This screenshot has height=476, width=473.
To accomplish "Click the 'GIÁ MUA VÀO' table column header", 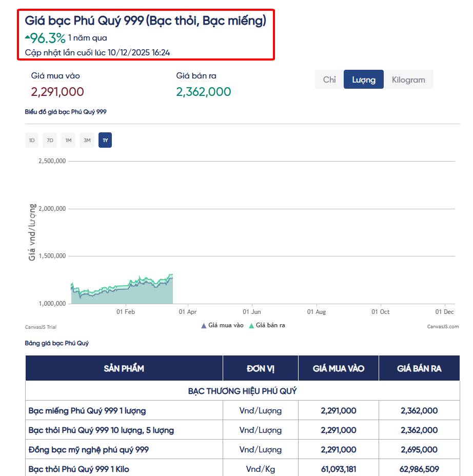I will click(339, 368).
